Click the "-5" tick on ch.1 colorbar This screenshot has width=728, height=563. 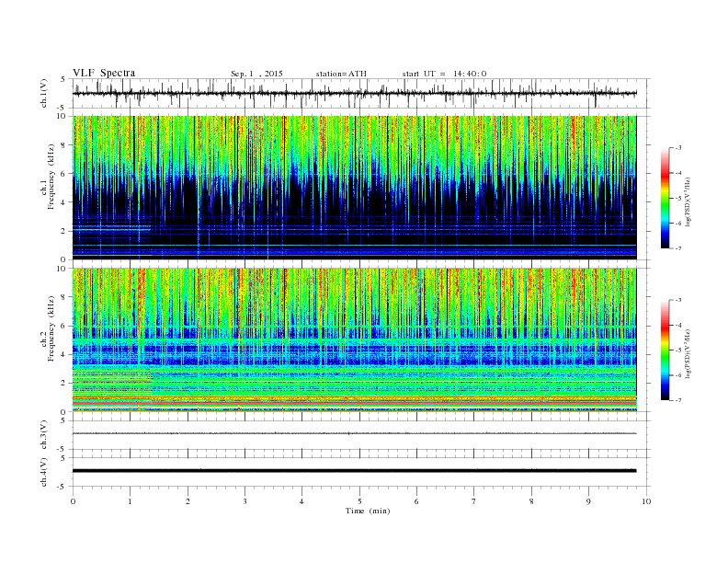coord(677,199)
